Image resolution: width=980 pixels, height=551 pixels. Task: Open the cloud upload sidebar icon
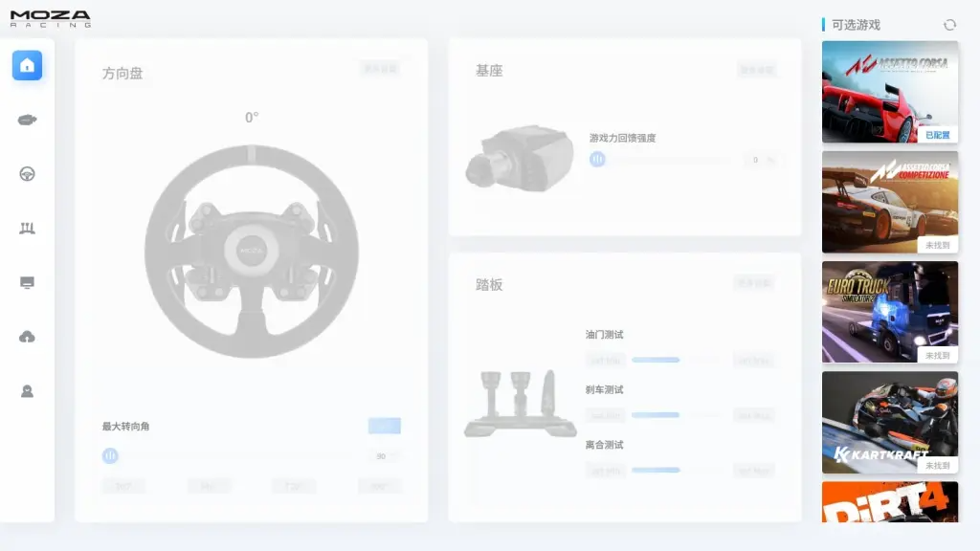(27, 337)
